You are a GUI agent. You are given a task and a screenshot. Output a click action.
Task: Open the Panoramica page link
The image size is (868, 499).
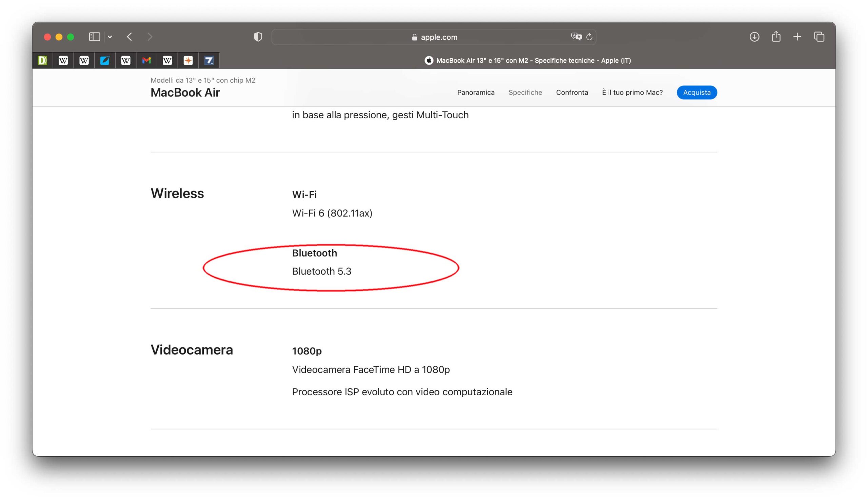pos(476,93)
